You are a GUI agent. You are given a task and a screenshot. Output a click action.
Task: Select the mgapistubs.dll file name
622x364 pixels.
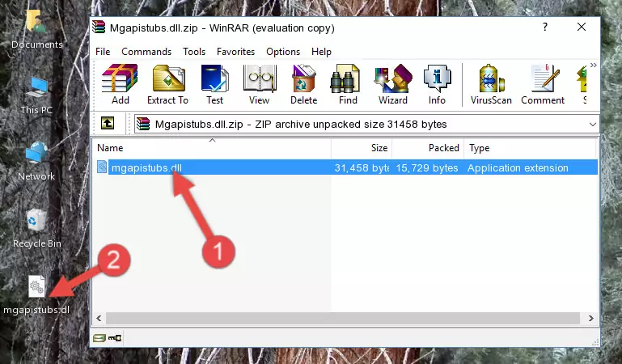(146, 167)
